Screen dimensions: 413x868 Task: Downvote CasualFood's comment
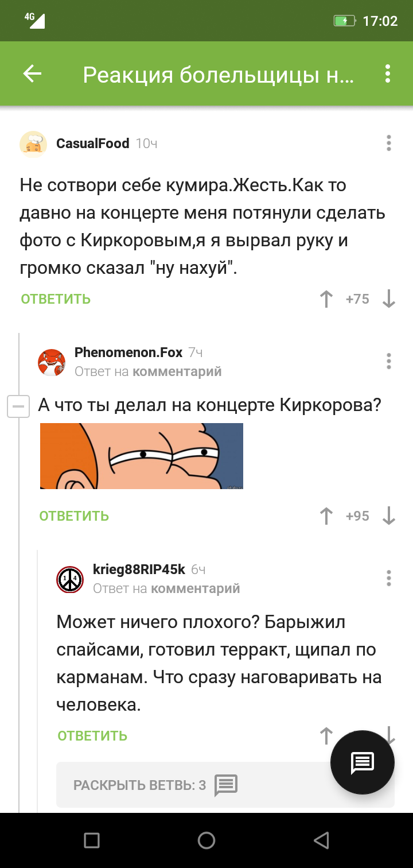[x=389, y=299]
